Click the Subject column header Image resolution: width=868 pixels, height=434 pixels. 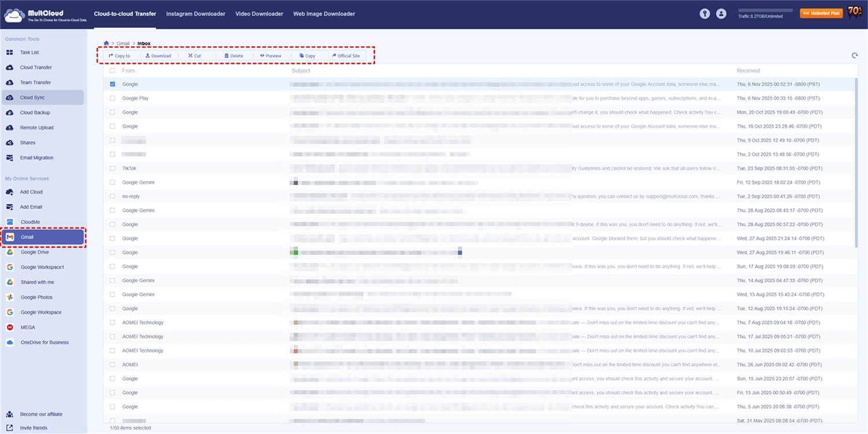(301, 71)
